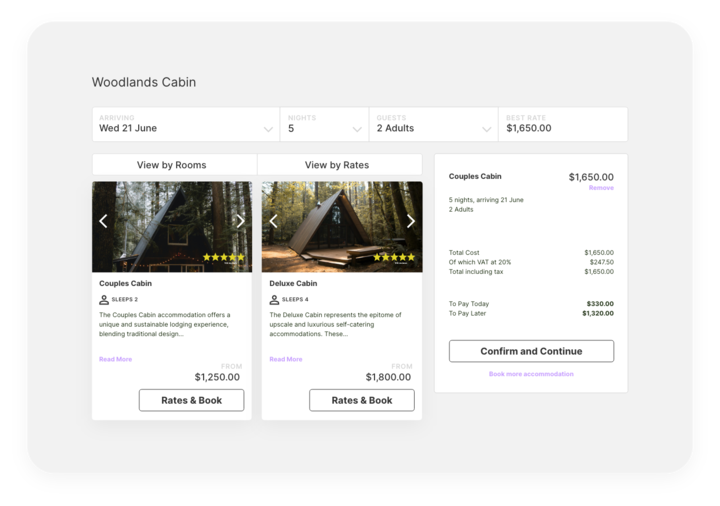The image size is (720, 506).
Task: Click star rating on Couples Cabin image
Action: (223, 258)
